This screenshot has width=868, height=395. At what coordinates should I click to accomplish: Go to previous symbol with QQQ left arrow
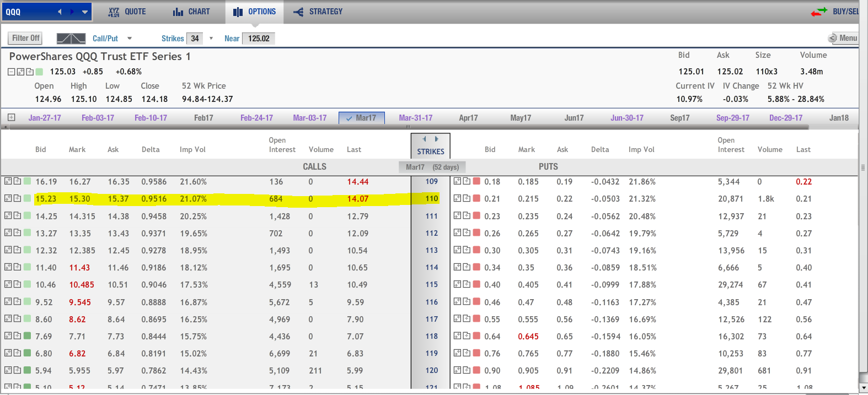click(x=60, y=12)
